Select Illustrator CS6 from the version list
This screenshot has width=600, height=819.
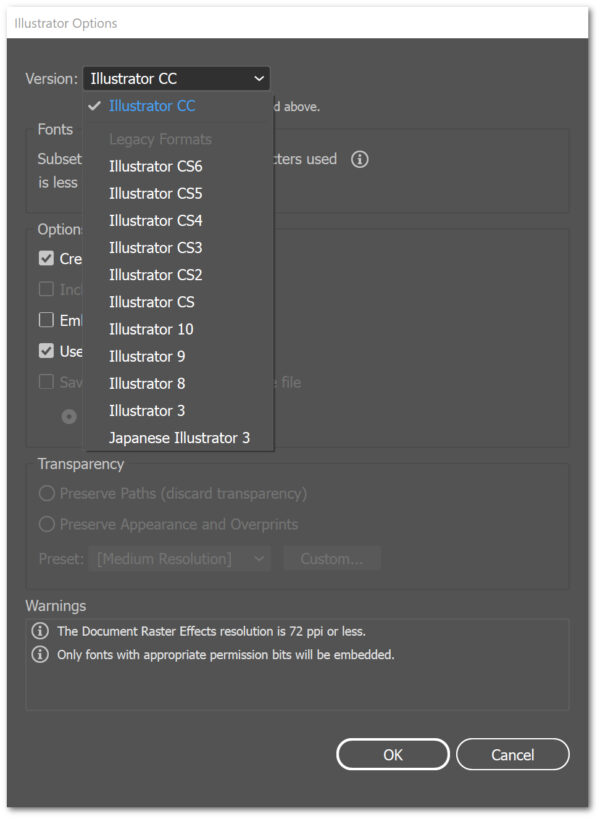155,166
